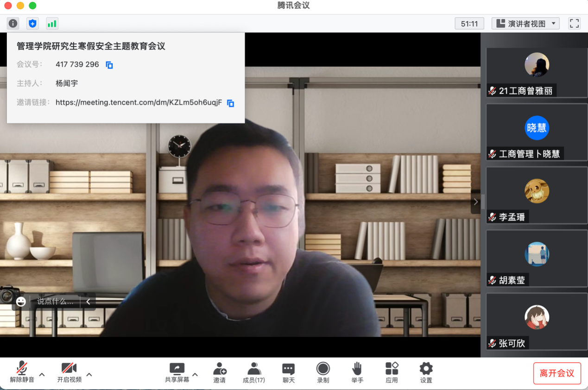This screenshot has height=390, width=588.
Task: Open the meeting.tencent.com invitation link
Action: coord(139,102)
